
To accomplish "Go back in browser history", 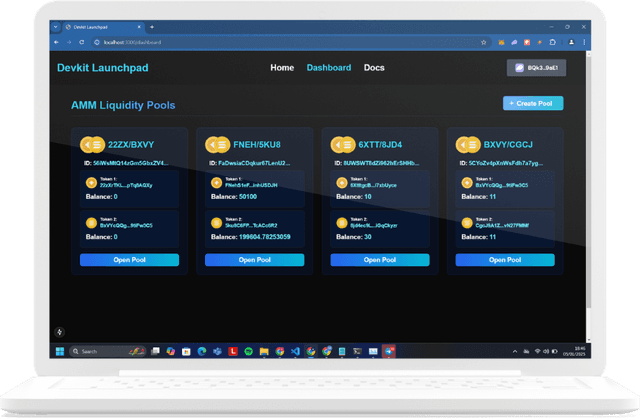I will pos(56,42).
